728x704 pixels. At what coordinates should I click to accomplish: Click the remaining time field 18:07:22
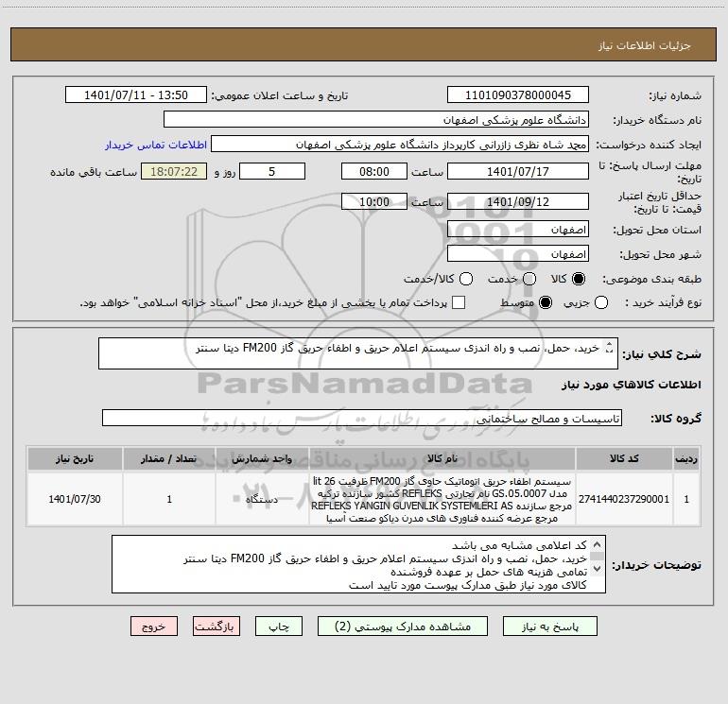[x=174, y=171]
